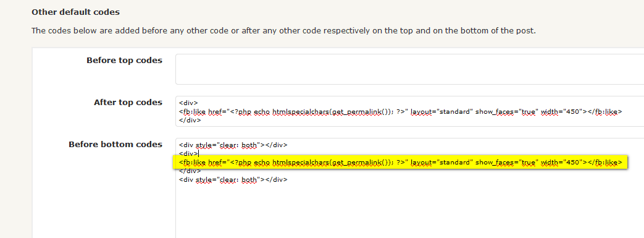
Task: Click first clear: both div line in Before bottom codes
Action: click(x=233, y=145)
